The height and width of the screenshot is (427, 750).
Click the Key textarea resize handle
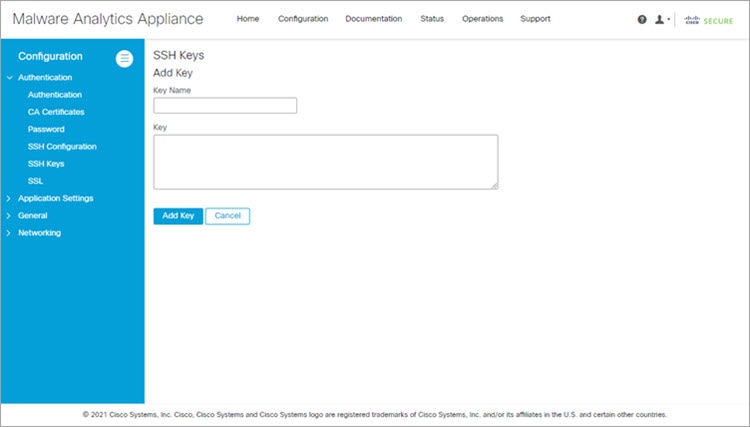coord(495,186)
